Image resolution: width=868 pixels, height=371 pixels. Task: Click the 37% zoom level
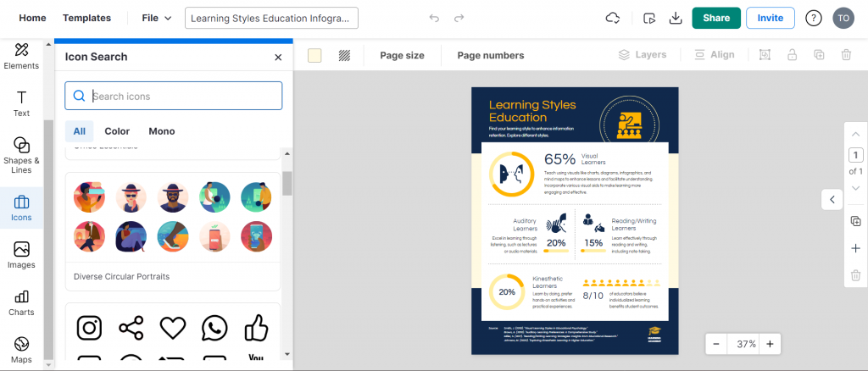click(746, 344)
